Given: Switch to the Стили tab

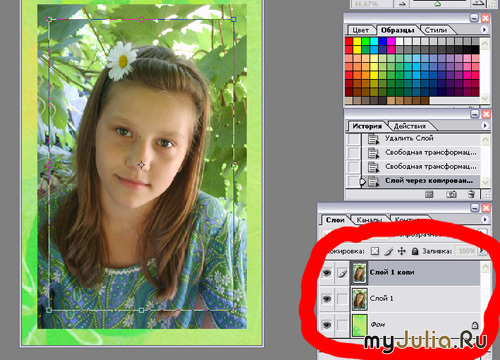Looking at the screenshot, I should coord(435,30).
